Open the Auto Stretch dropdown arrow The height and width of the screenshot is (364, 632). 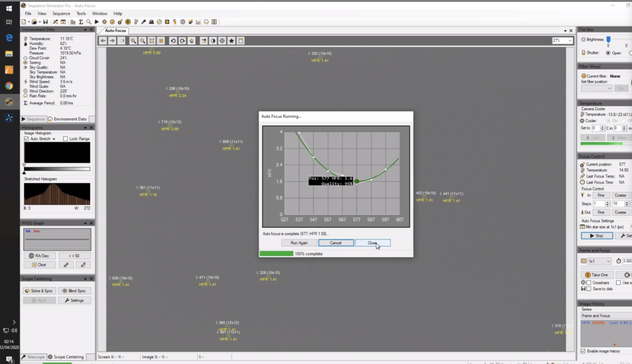click(x=54, y=139)
